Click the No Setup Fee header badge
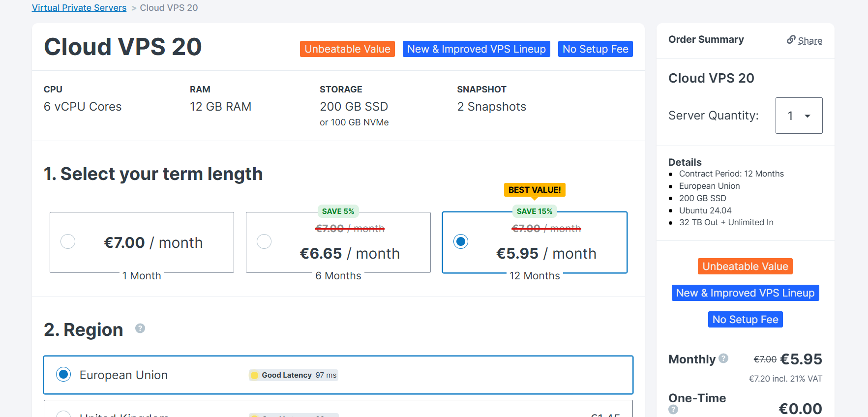Image resolution: width=868 pixels, height=417 pixels. point(595,49)
